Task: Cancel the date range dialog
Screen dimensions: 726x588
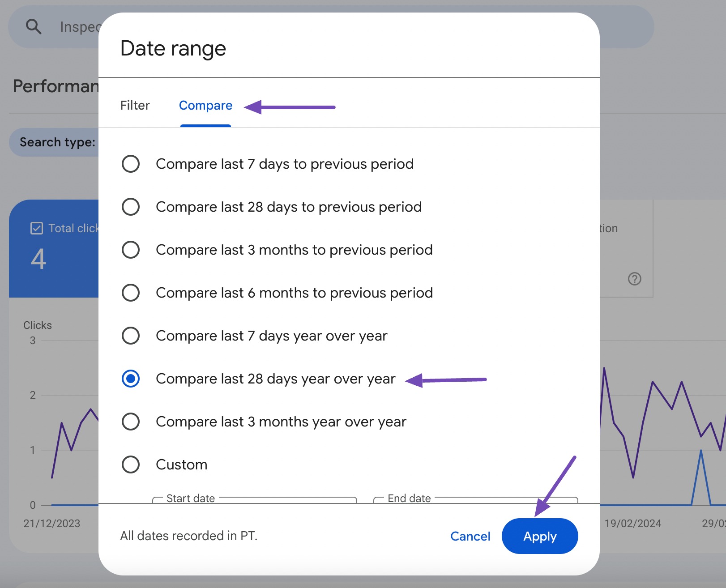Action: pyautogui.click(x=470, y=536)
